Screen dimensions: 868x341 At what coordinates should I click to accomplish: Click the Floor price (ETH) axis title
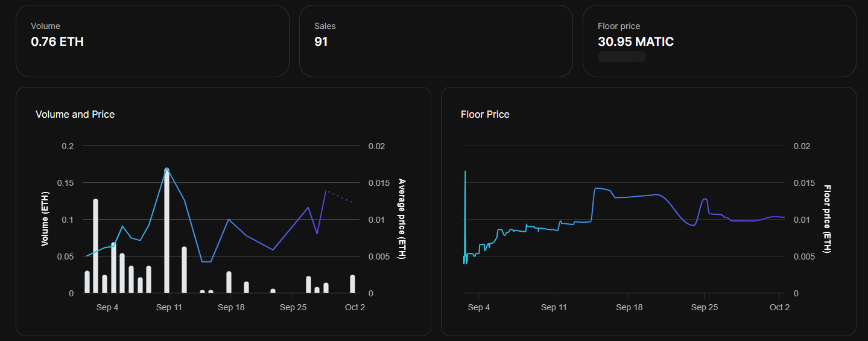(827, 219)
